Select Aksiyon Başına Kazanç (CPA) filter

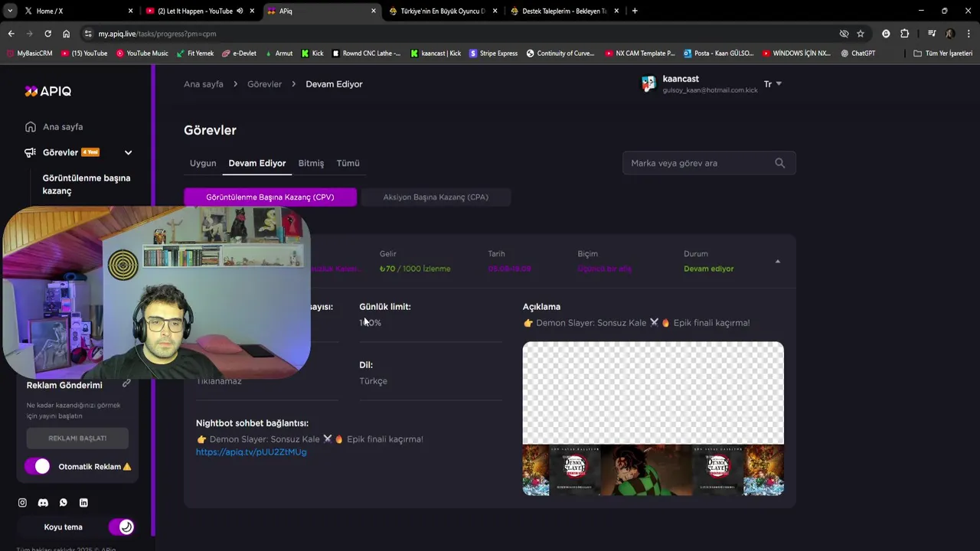click(436, 197)
